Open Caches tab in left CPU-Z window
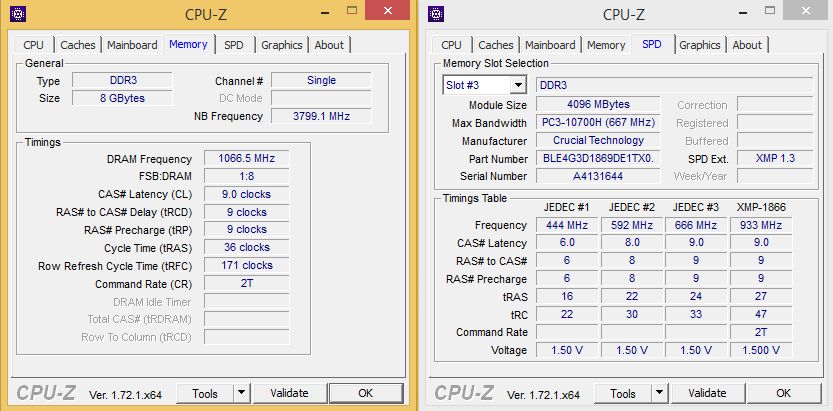The image size is (833, 411). click(x=78, y=45)
